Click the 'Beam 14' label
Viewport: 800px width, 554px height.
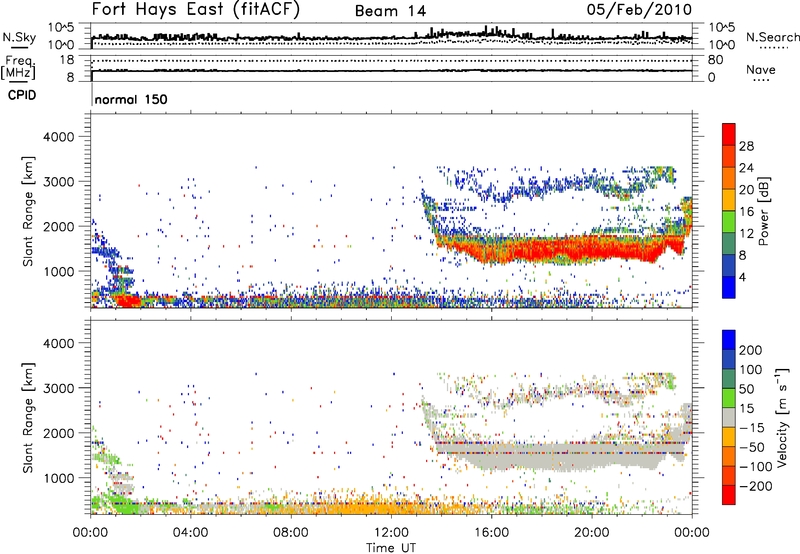click(390, 11)
